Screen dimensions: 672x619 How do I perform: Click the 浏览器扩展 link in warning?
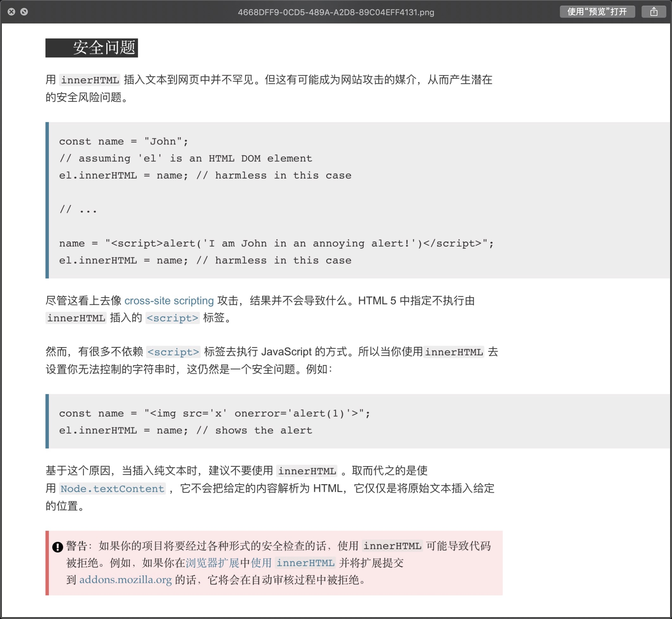[x=212, y=563]
